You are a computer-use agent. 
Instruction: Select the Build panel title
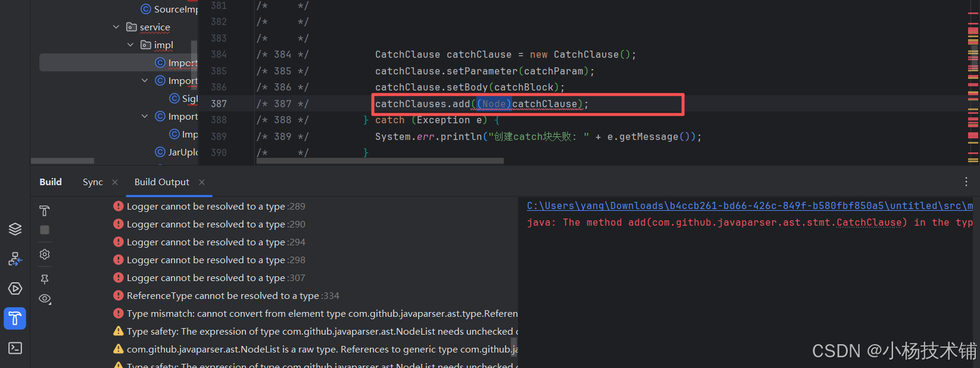click(51, 182)
